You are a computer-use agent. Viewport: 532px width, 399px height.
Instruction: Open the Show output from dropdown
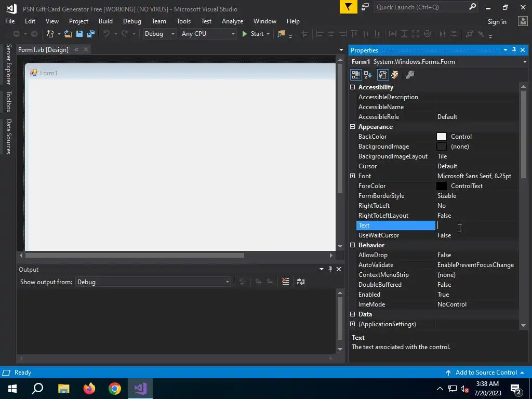click(153, 282)
